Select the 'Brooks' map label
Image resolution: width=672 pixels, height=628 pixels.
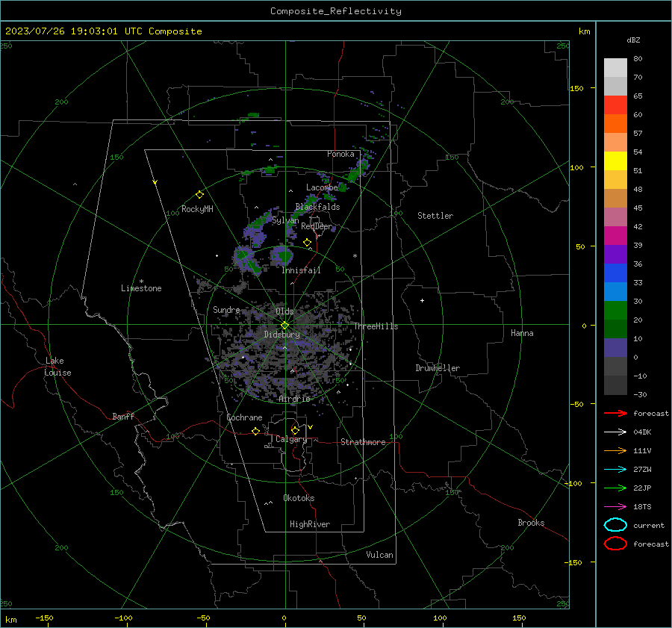click(531, 523)
